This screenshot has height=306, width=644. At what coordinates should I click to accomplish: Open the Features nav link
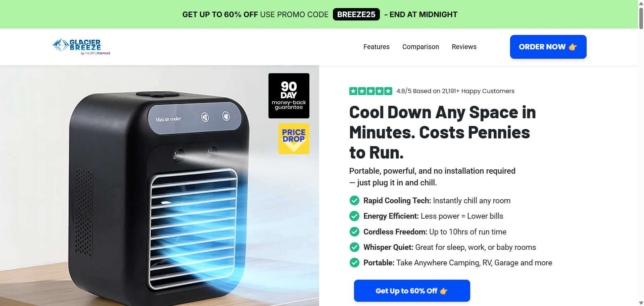click(376, 47)
